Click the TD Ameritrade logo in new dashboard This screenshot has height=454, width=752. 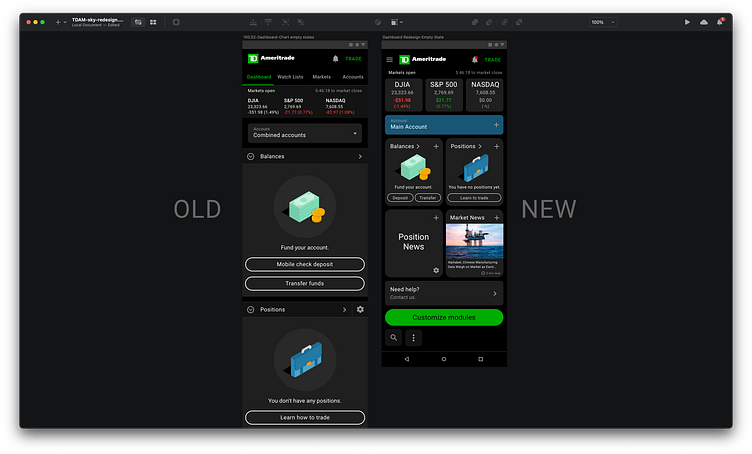tap(423, 59)
